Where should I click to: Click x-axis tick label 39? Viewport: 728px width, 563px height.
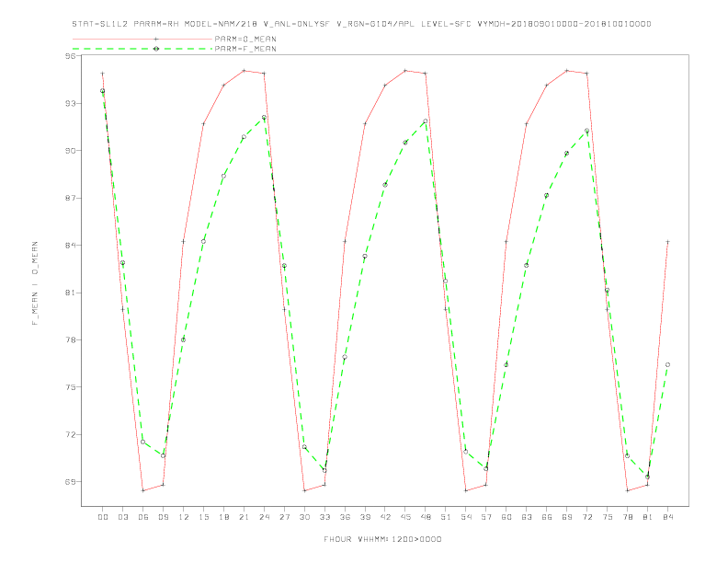point(365,517)
